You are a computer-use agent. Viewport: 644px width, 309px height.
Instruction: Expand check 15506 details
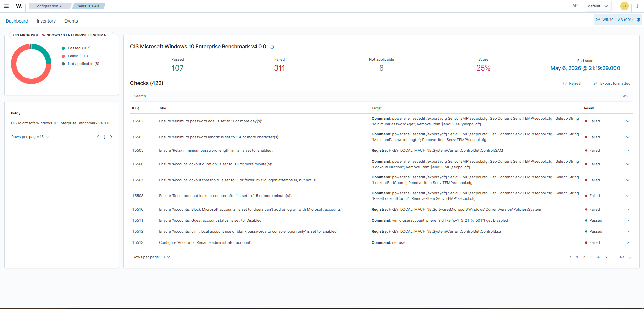click(x=628, y=164)
